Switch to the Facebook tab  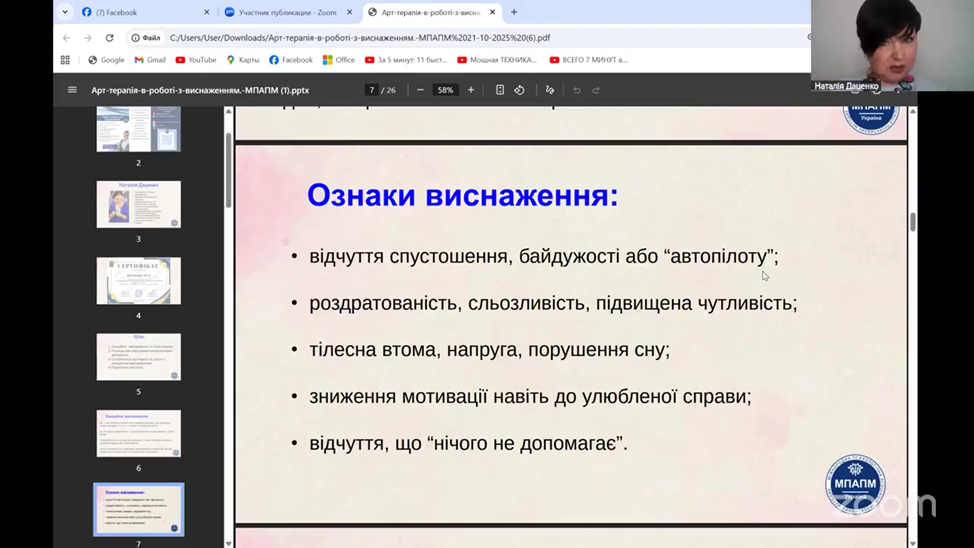(140, 12)
